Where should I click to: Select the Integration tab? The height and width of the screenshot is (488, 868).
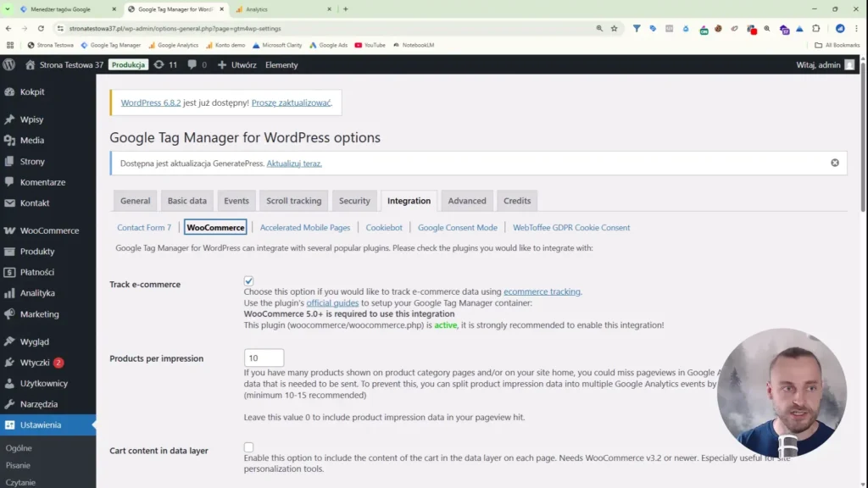tap(409, 201)
